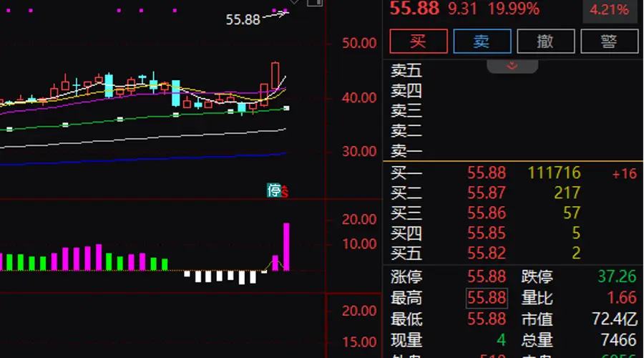Click the 30.00 price axis label
This screenshot has height=358, width=644.
tap(359, 152)
